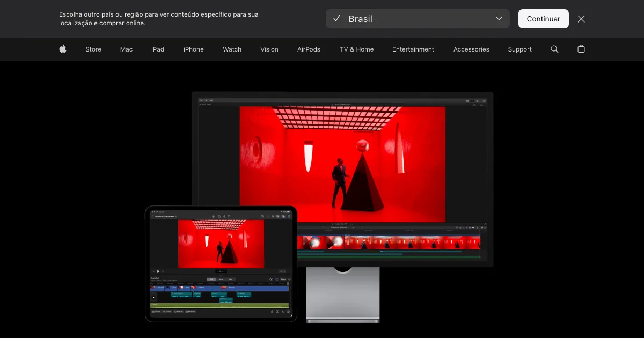Go to the iPad section
The height and width of the screenshot is (338, 644).
click(x=158, y=49)
